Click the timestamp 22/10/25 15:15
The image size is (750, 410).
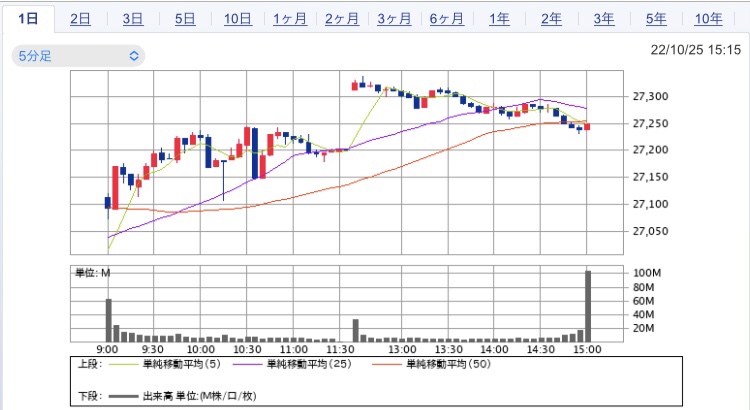[695, 50]
